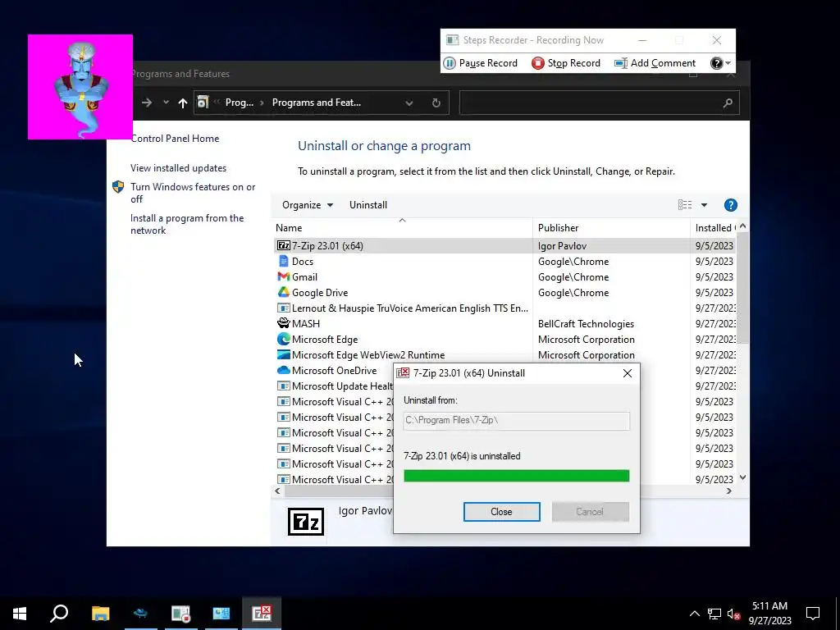This screenshot has width=840, height=630.
Task: Click the Gmail icon in the program list
Action: tap(283, 277)
